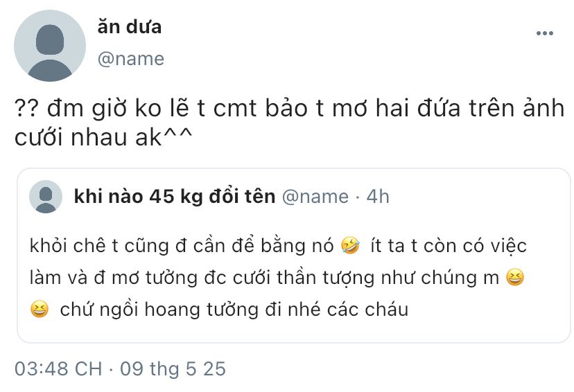Click the quoted tweet author's small avatar
Screen dimensions: 574x392
pos(46,197)
